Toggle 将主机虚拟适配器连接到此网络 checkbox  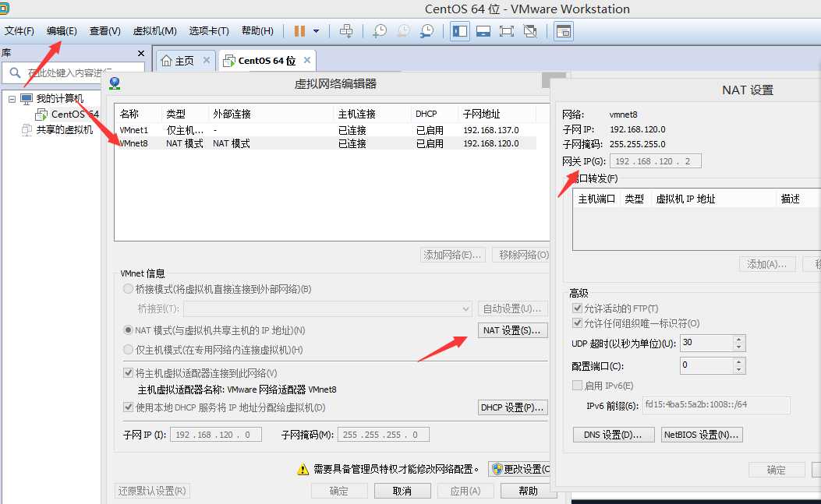pos(129,373)
